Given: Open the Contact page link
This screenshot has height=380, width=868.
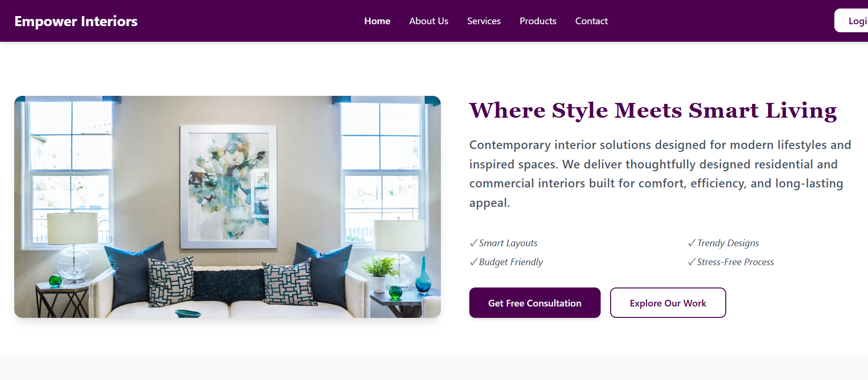Looking at the screenshot, I should [591, 21].
